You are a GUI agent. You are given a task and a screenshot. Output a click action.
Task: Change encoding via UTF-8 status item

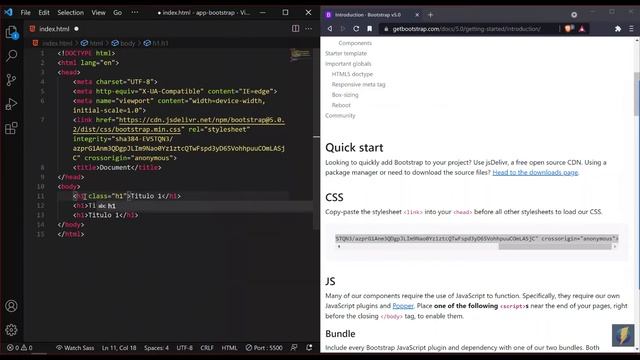[184, 348]
